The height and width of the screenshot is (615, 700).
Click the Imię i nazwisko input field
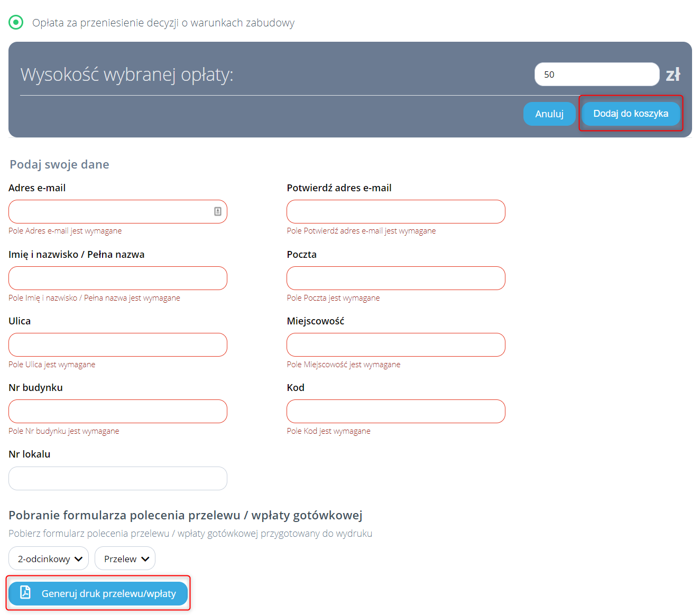(x=117, y=278)
